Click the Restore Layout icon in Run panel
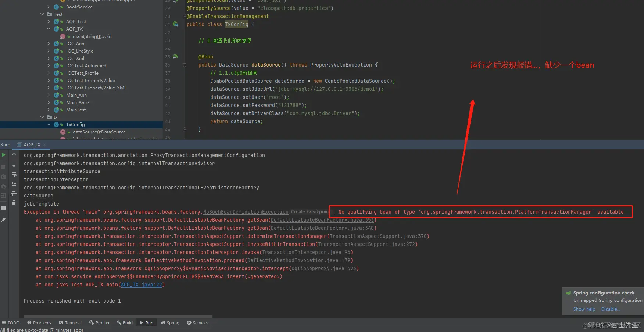This screenshot has height=332, width=644. (x=4, y=208)
